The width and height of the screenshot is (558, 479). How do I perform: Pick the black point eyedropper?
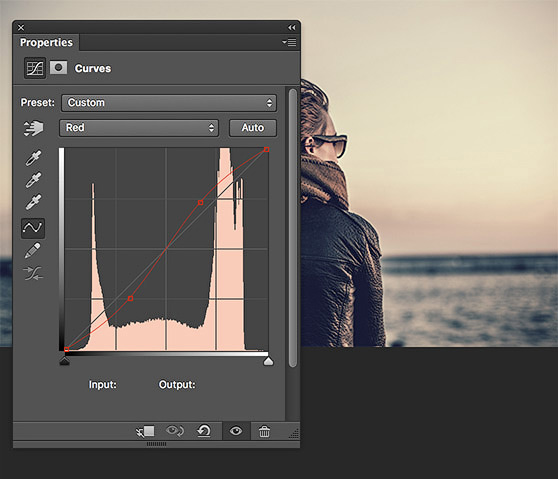click(x=33, y=158)
